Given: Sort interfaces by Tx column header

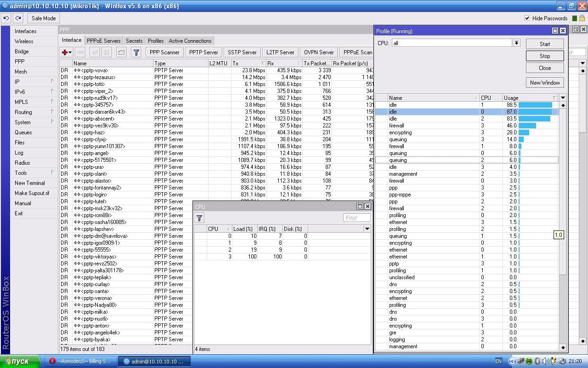Looking at the screenshot, I should click(x=249, y=63).
